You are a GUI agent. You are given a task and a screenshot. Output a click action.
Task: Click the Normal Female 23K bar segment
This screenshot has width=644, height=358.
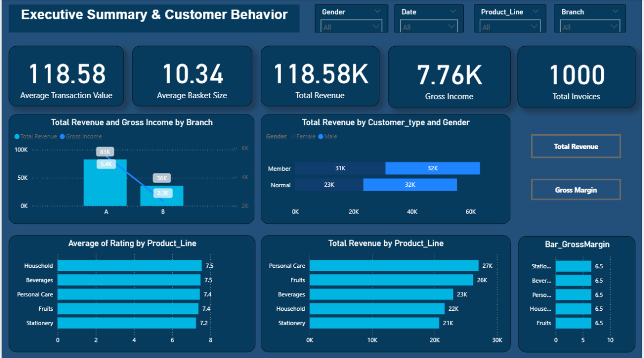(329, 185)
